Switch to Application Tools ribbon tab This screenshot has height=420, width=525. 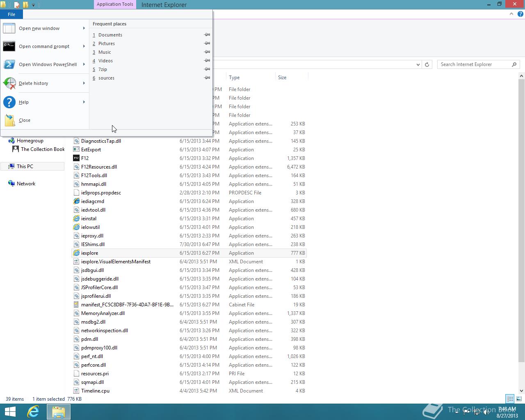click(115, 4)
